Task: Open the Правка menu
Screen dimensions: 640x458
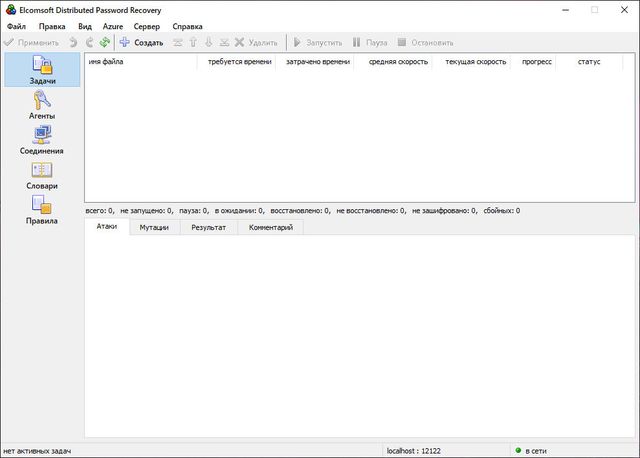Action: (x=52, y=27)
